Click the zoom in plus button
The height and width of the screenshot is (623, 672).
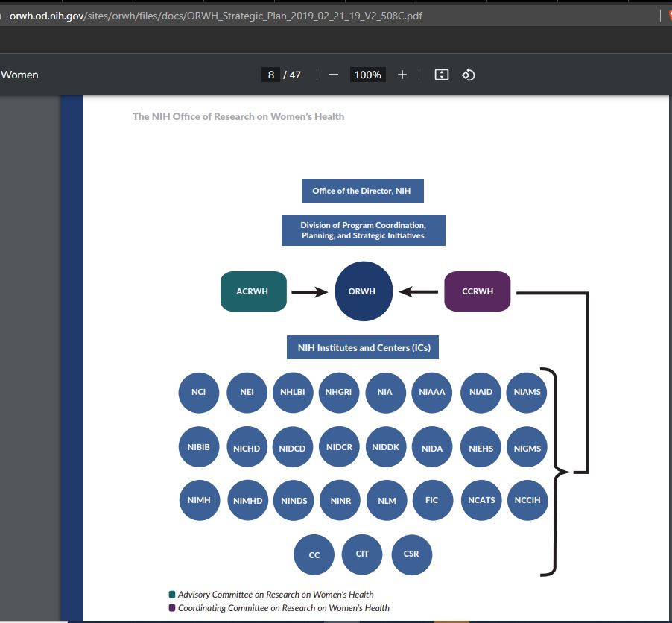[402, 75]
